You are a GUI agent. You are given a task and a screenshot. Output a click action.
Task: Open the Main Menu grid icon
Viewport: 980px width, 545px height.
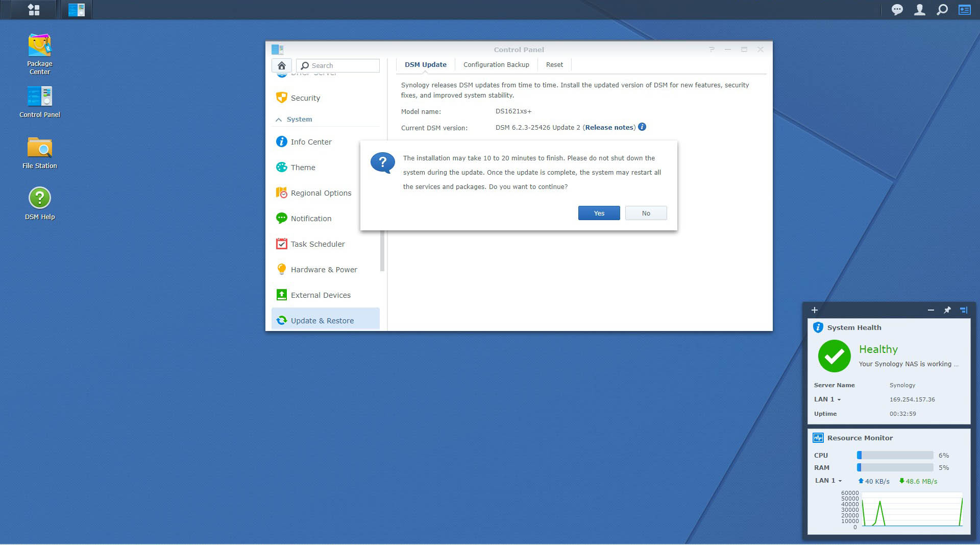34,10
